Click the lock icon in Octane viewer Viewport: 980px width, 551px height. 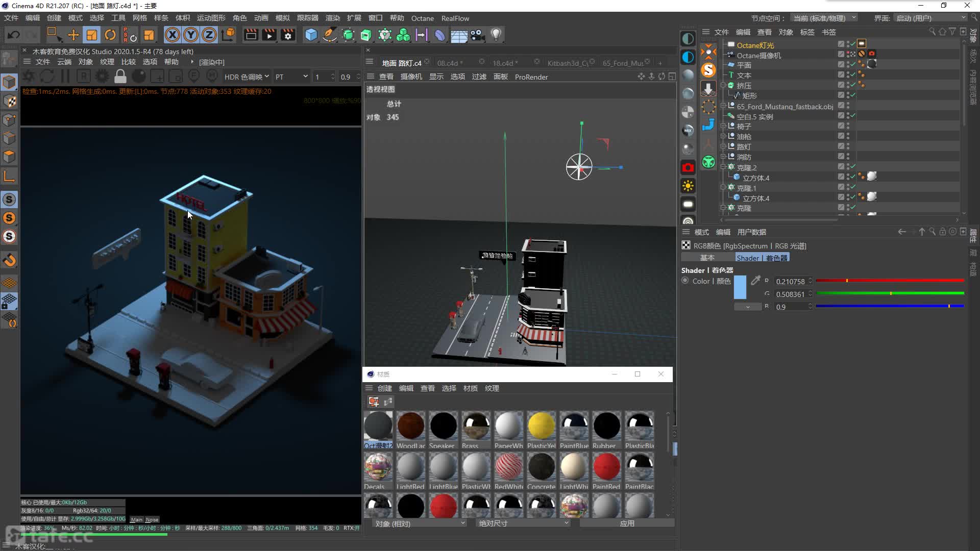[x=120, y=77]
